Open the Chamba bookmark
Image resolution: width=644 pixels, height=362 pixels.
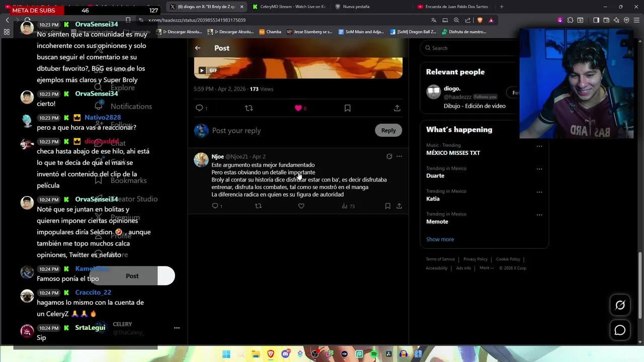pyautogui.click(x=270, y=32)
